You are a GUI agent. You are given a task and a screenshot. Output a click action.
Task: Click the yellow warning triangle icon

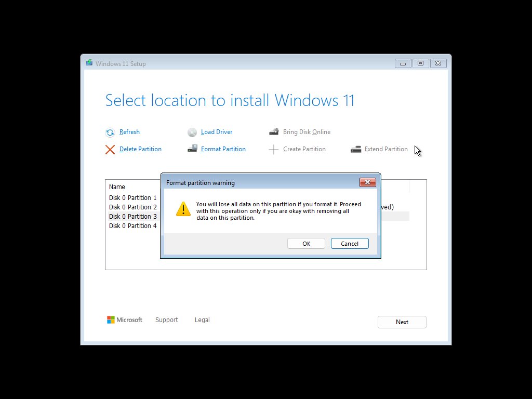click(x=183, y=209)
